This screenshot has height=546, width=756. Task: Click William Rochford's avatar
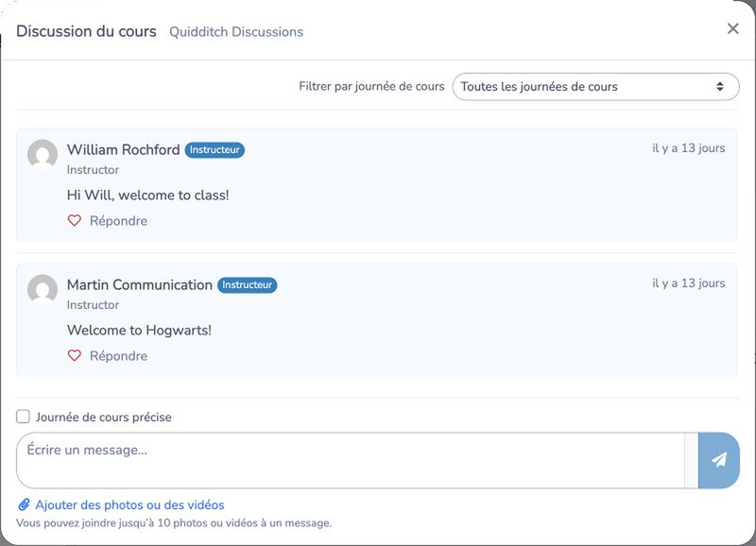tap(43, 154)
